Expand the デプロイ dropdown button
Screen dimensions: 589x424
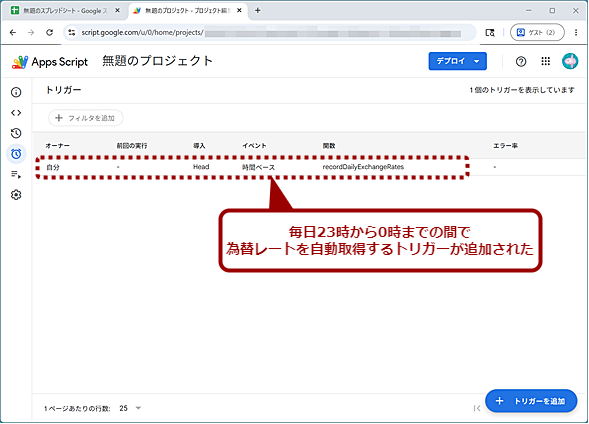pos(458,61)
